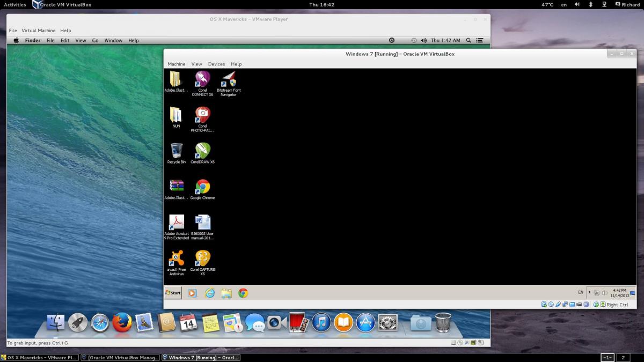
Task: Select Bitstream Font Navigator desktop shortcut
Action: [x=229, y=84]
